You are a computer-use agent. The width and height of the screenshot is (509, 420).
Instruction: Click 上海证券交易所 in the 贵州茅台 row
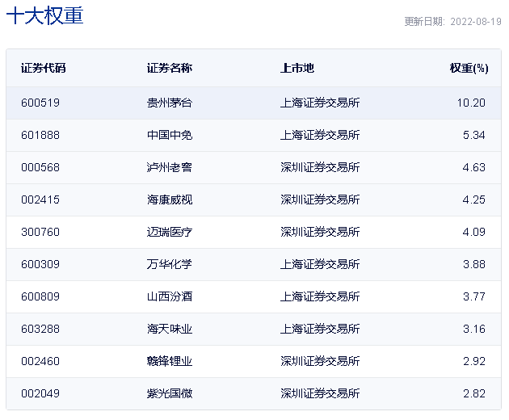point(320,103)
